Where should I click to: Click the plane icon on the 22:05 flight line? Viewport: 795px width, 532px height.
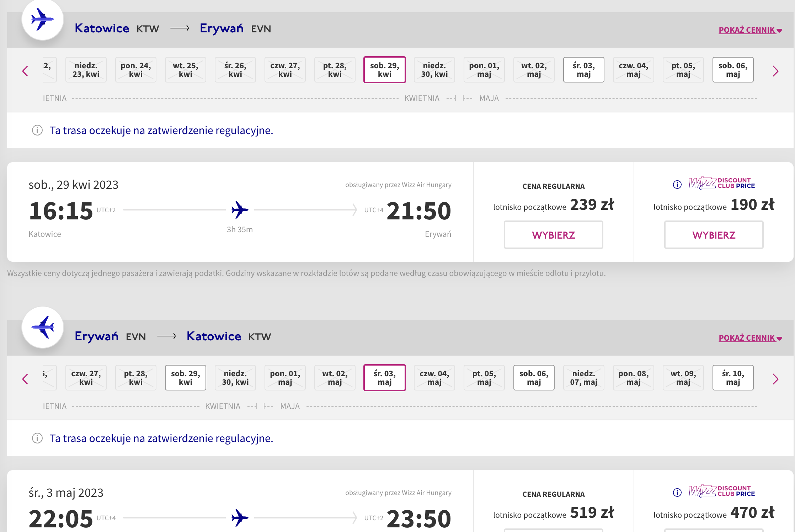point(240,518)
